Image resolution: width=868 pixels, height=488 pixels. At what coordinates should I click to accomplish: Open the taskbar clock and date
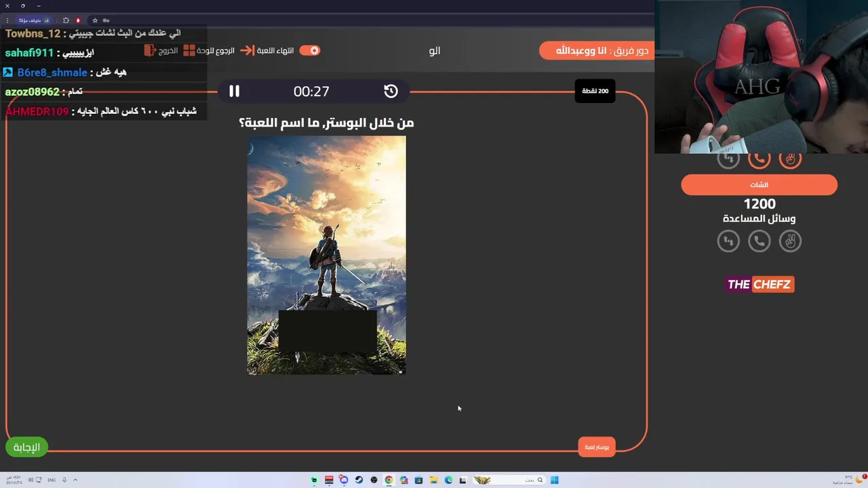point(15,480)
